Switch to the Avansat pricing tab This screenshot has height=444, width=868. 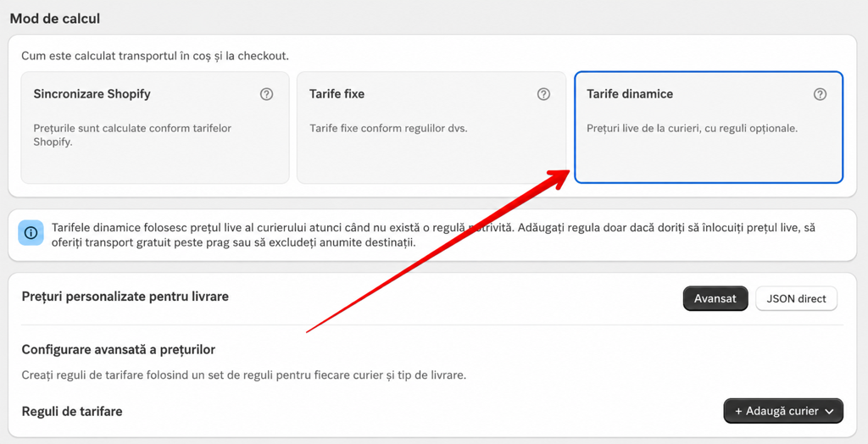(715, 298)
